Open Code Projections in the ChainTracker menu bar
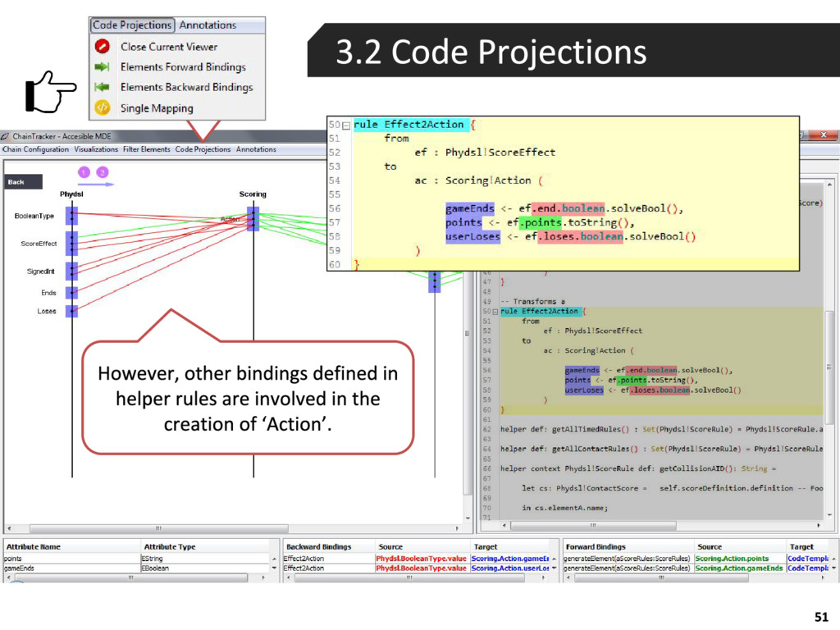The width and height of the screenshot is (840, 630). tap(203, 149)
